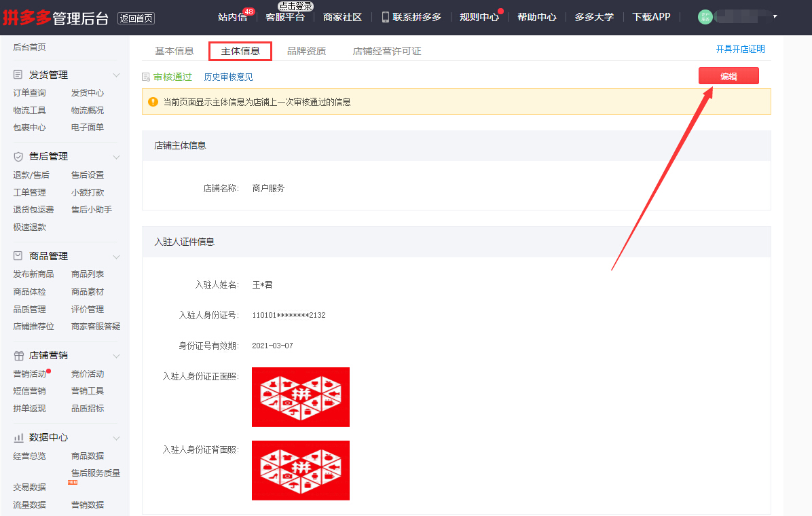Open 经营总览 in sidebar

coord(29,456)
